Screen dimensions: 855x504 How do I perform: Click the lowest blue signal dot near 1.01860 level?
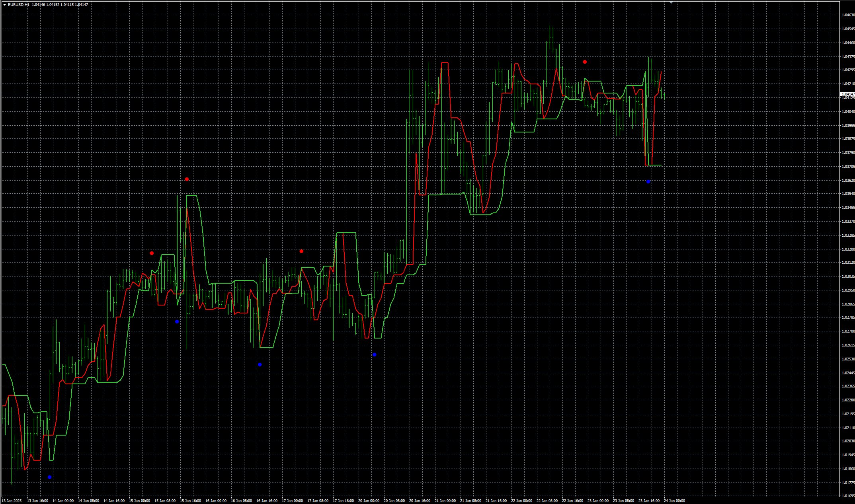(49, 477)
